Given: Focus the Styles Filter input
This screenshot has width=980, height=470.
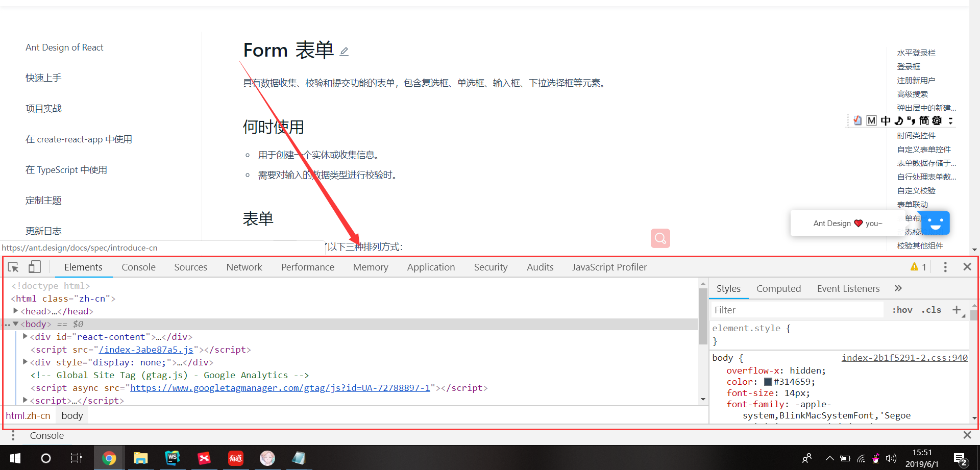Looking at the screenshot, I should [797, 310].
